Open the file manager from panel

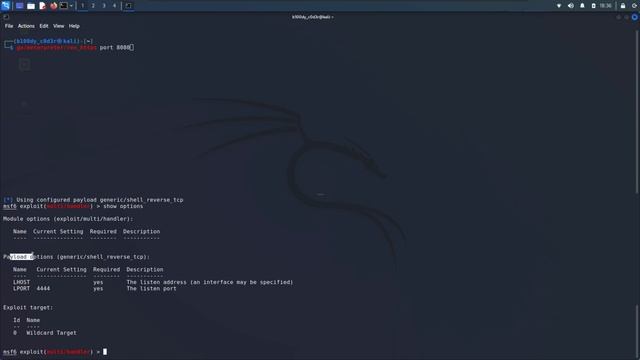point(31,6)
